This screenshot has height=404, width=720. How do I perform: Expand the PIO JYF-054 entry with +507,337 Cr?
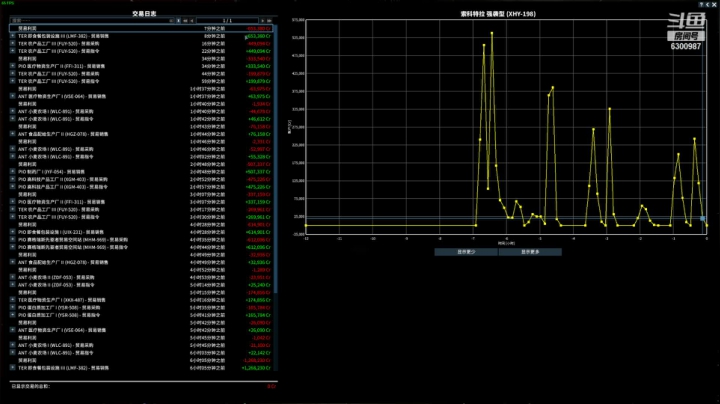tap(13, 172)
